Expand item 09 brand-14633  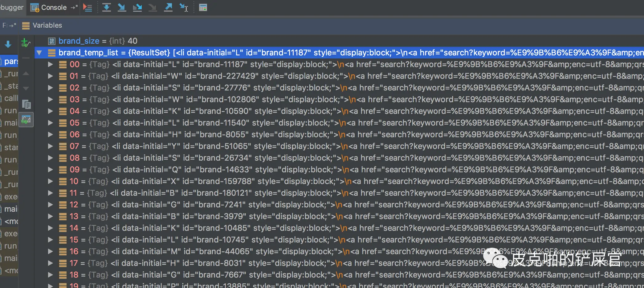point(50,170)
